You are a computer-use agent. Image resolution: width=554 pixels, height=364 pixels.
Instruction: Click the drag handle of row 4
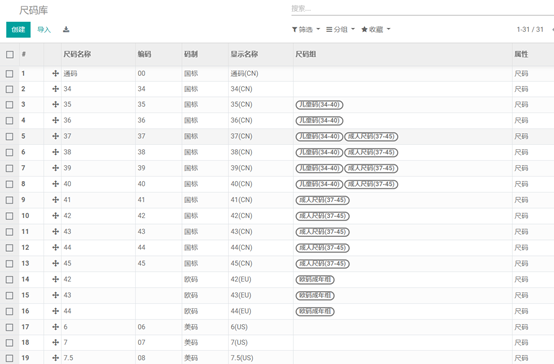click(x=55, y=120)
